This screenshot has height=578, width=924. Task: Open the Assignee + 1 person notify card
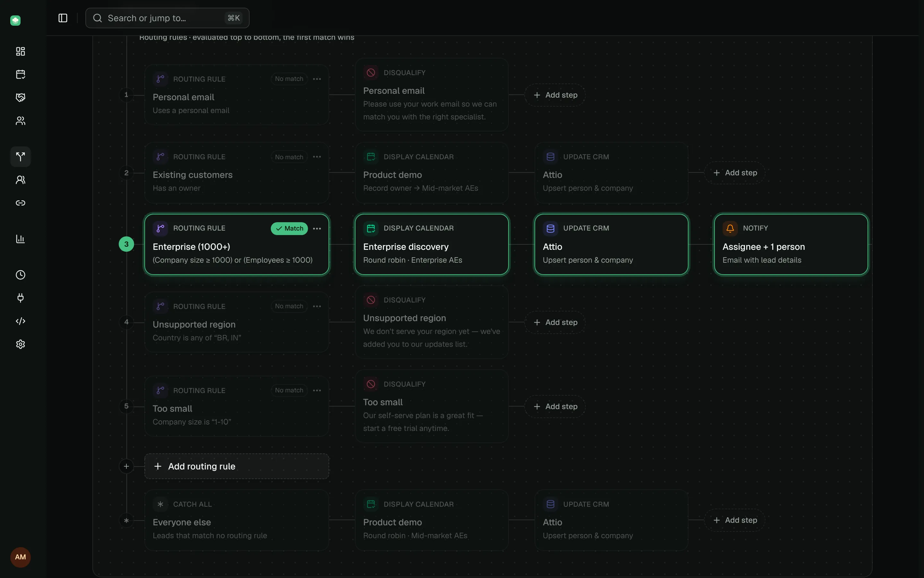coord(791,244)
